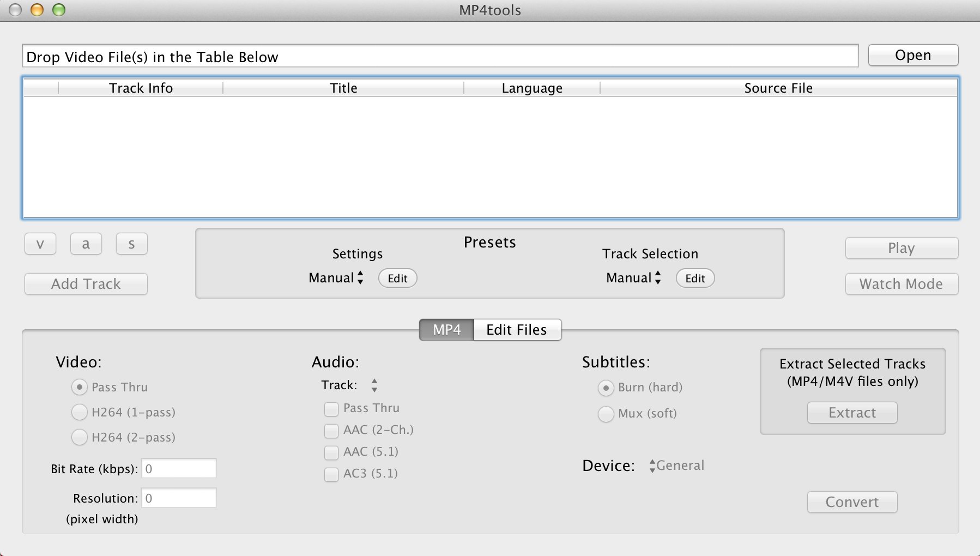
Task: Extract selected tracks
Action: 851,413
